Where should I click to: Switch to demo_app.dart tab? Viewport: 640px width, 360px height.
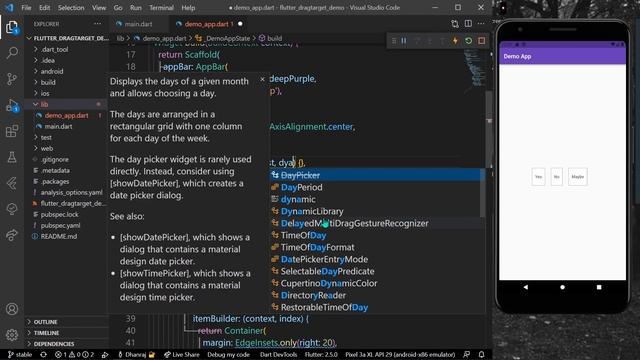coord(209,24)
